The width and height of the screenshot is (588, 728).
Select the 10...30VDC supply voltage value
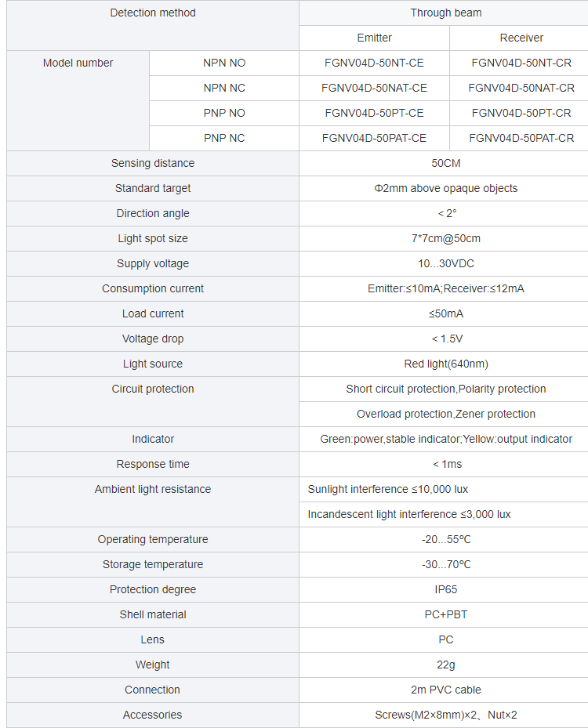tap(446, 263)
